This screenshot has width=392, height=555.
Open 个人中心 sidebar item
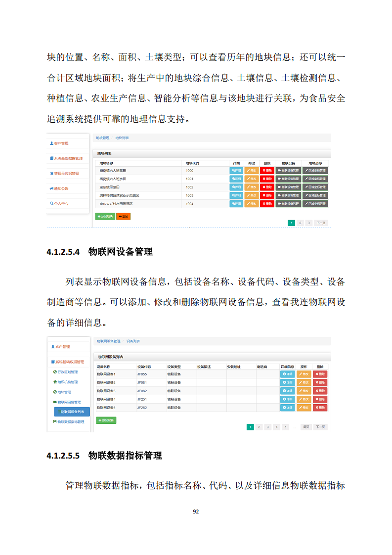click(x=59, y=203)
